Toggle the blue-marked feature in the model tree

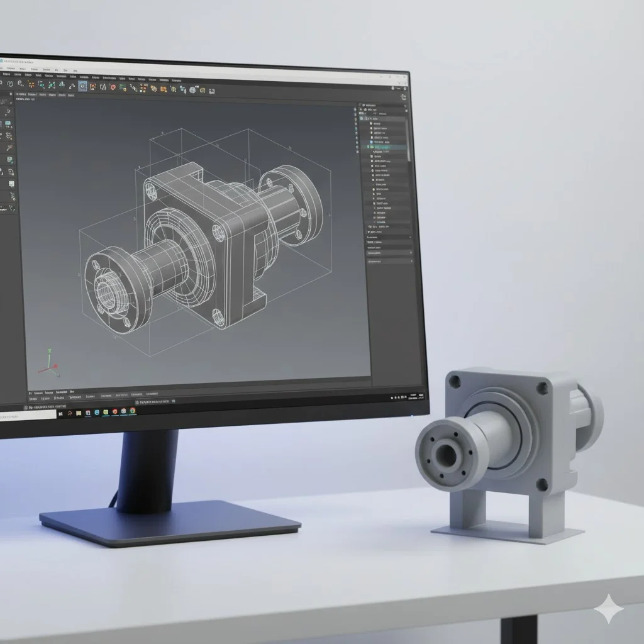point(372,142)
